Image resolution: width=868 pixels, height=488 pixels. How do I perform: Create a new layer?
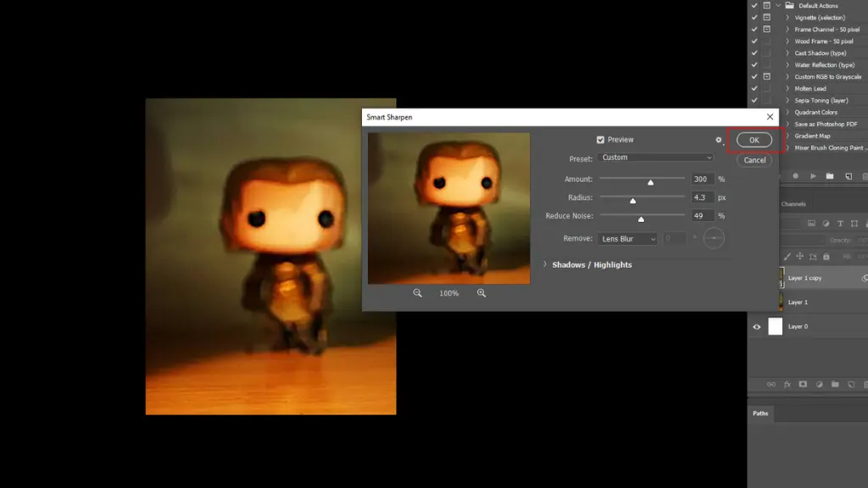pyautogui.click(x=851, y=384)
